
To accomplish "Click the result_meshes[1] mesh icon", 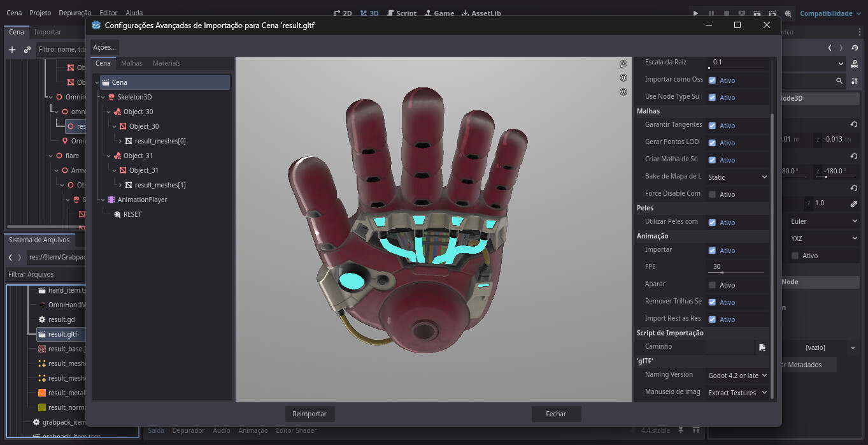I will (129, 185).
